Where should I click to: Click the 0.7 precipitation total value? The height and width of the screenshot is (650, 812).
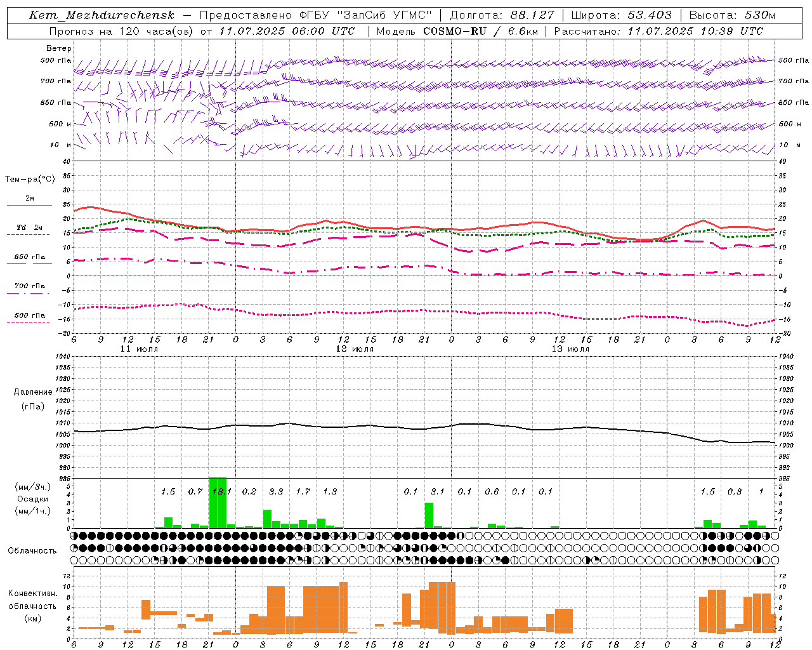(195, 491)
